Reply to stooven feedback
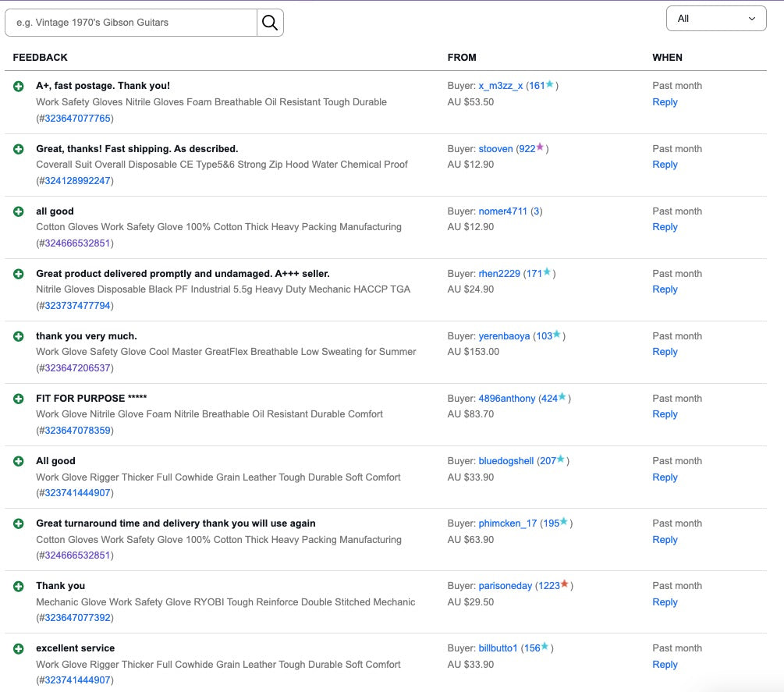Viewport: 784px width, 692px height. click(665, 165)
